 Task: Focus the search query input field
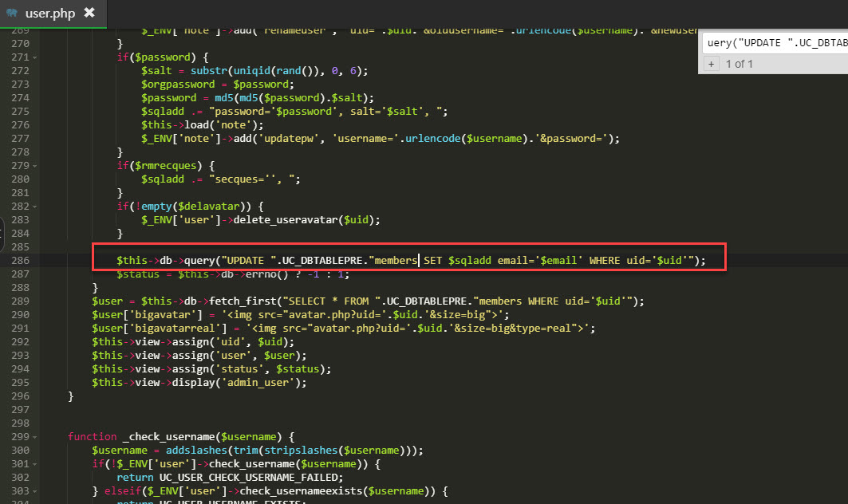775,42
